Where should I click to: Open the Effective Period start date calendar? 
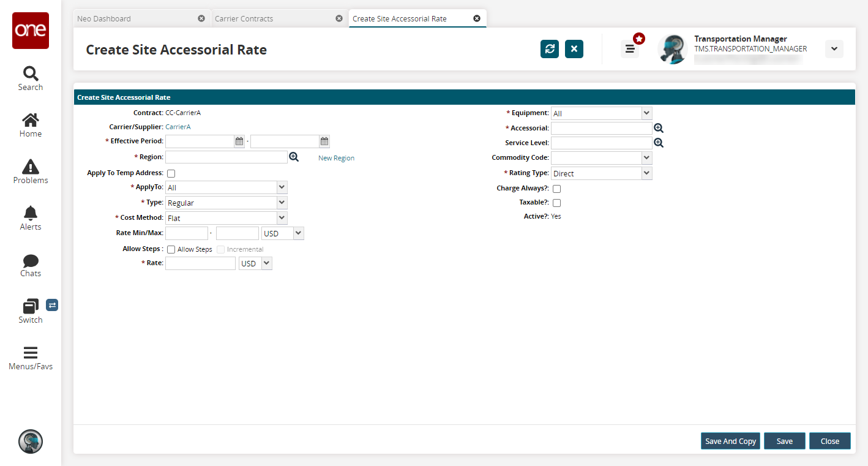tap(239, 141)
